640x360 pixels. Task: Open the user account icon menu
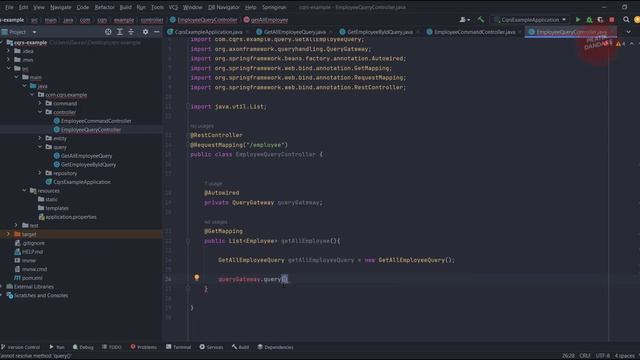(x=464, y=20)
